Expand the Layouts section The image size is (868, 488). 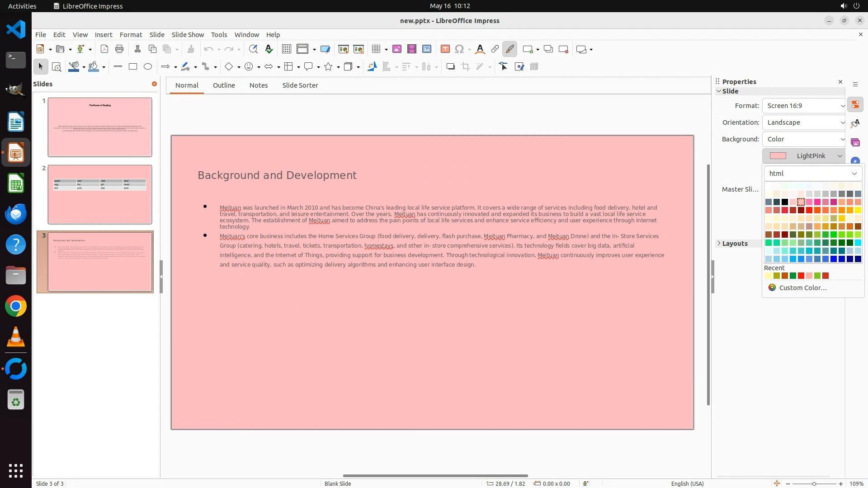click(x=735, y=244)
